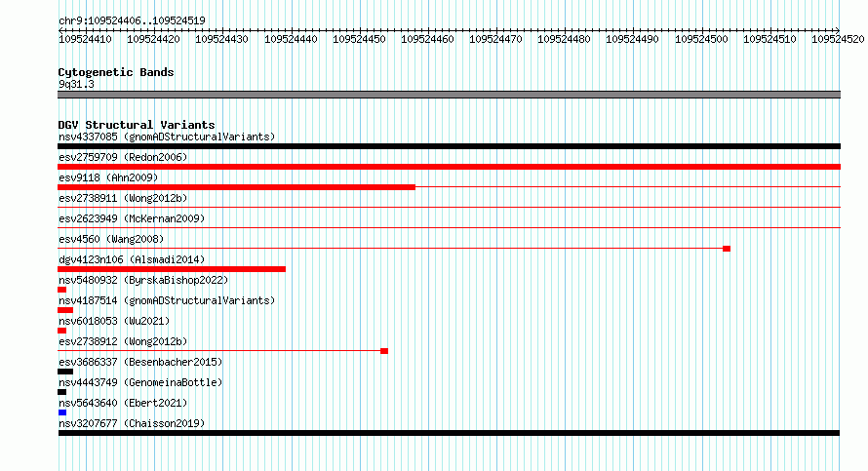Image resolution: width=868 pixels, height=471 pixels.
Task: Click ruler position 109524450
Action: [359, 40]
